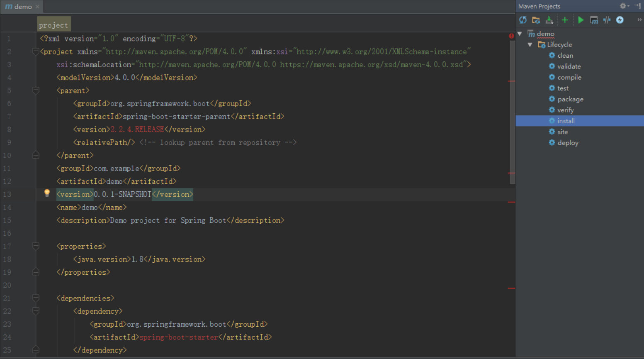The image size is (644, 359).
Task: Download sources and documentation
Action: [x=549, y=20]
